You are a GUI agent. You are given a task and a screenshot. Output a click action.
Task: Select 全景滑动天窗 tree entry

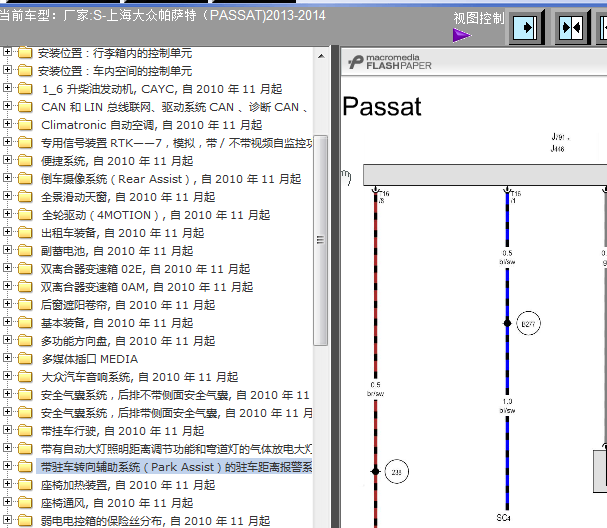point(128,197)
